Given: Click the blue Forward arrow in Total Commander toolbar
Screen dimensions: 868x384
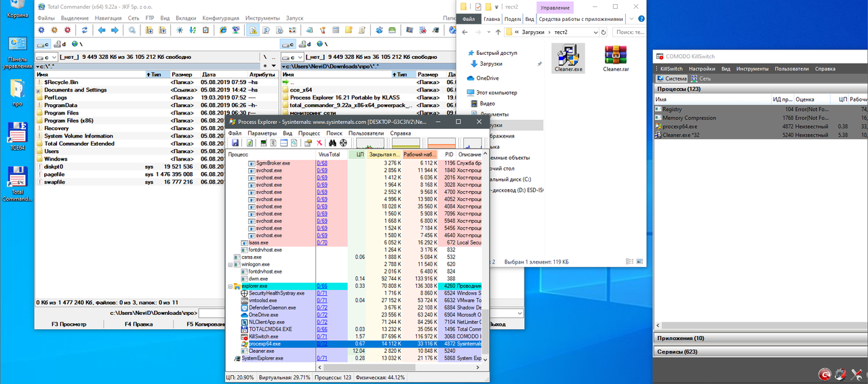Looking at the screenshot, I should point(115,30).
